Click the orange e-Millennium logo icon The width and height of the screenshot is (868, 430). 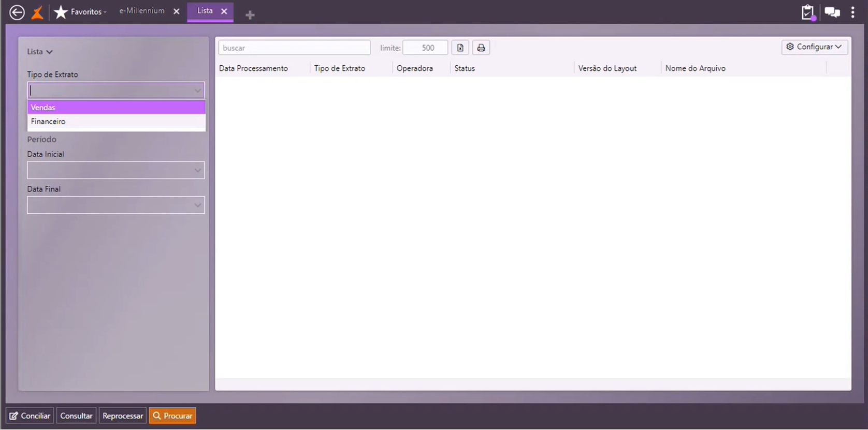(37, 12)
